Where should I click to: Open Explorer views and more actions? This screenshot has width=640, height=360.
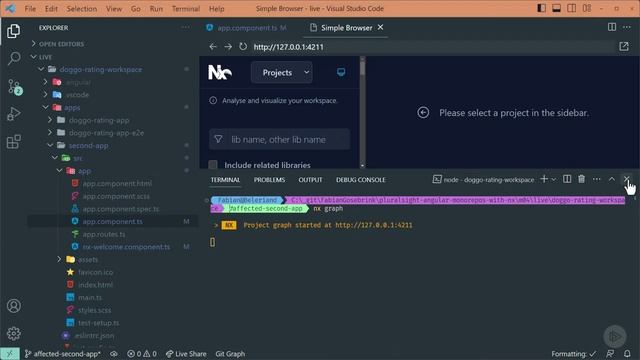click(185, 27)
